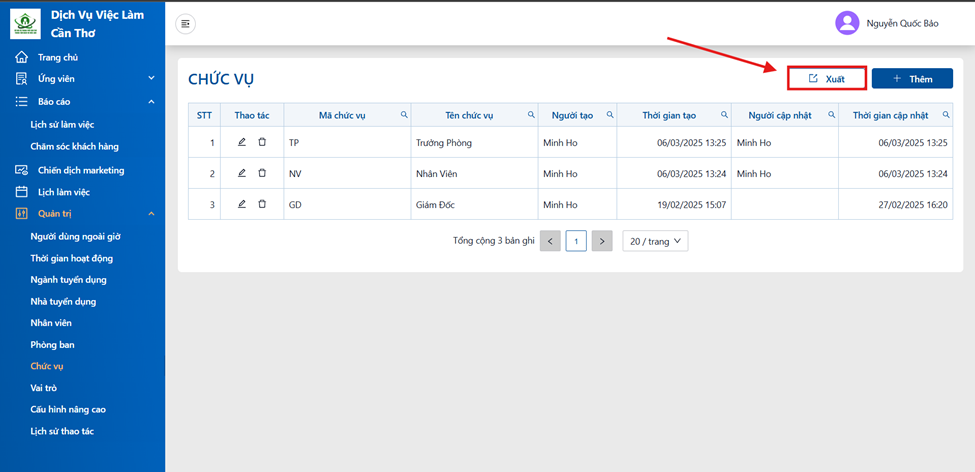
Task: Click search icon in Người tạo column header
Action: (x=610, y=115)
